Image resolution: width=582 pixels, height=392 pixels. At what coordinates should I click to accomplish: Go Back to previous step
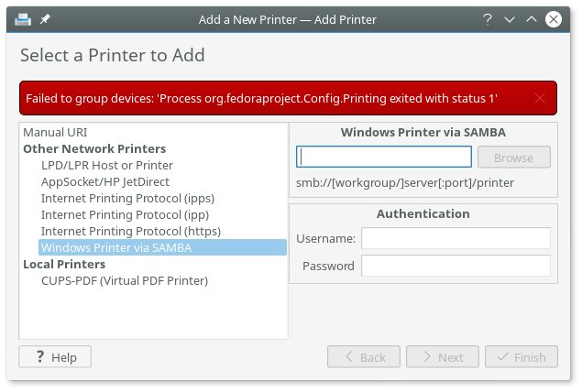pyautogui.click(x=364, y=357)
